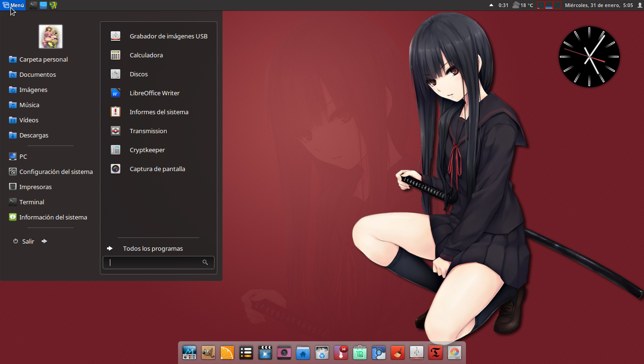Open the disc drive icon in the dock

click(455, 352)
